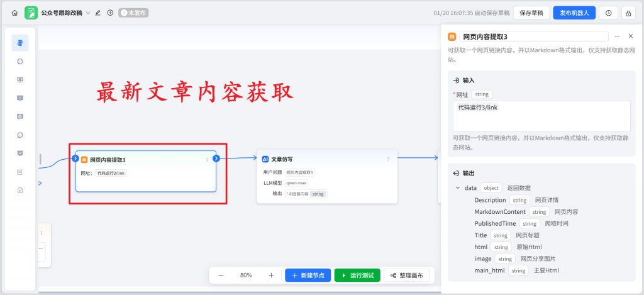Click the AI回复内容 output field on the 文章仿写 node
Viewport: 644px width, 295px height.
306,194
